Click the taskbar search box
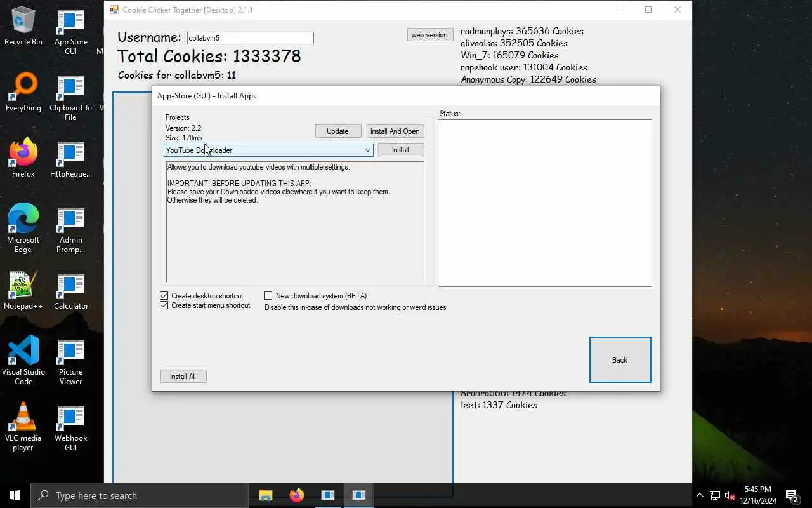 click(140, 495)
